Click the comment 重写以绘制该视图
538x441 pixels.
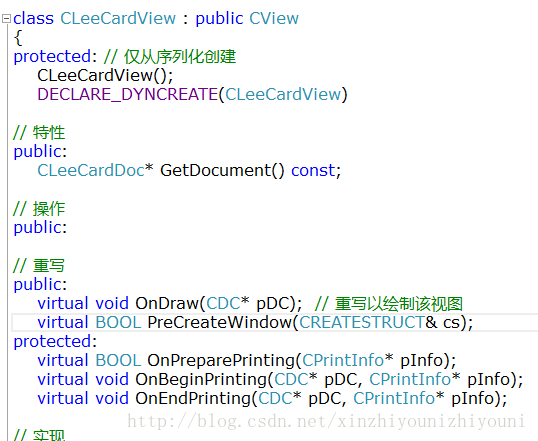[399, 304]
